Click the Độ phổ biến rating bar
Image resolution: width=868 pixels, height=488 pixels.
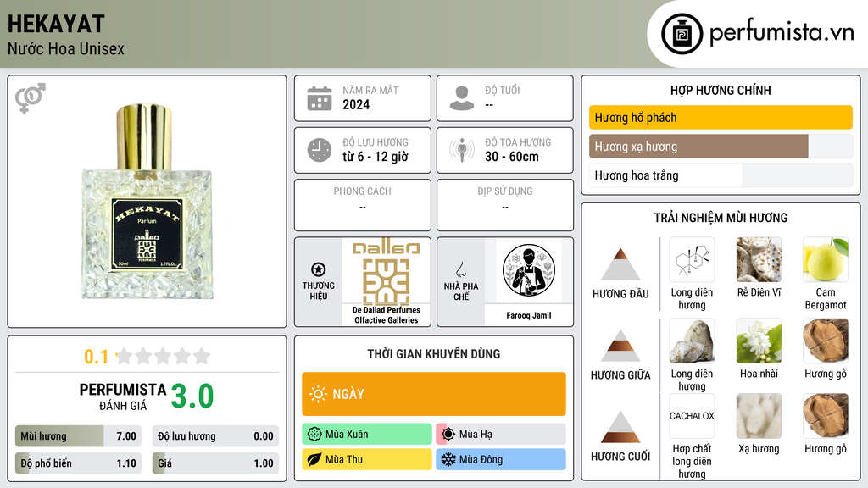coord(79,463)
